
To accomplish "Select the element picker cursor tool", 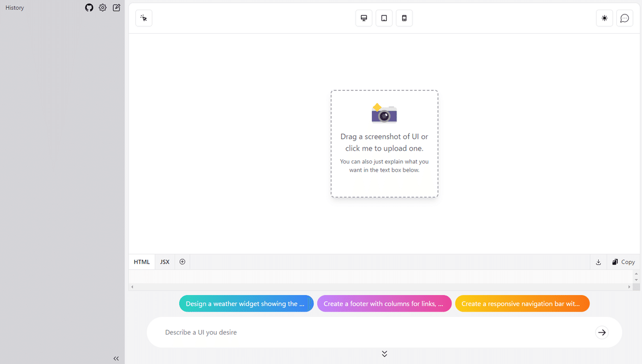I will (143, 18).
